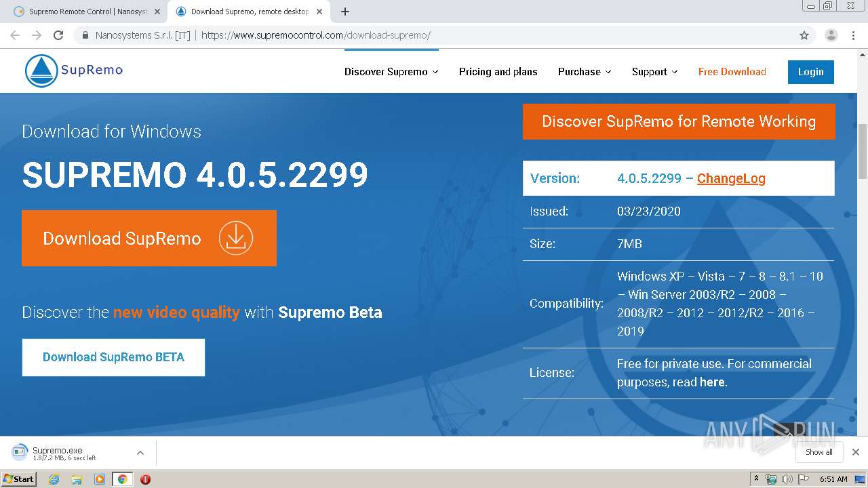Click the browser forward arrow

37,35
